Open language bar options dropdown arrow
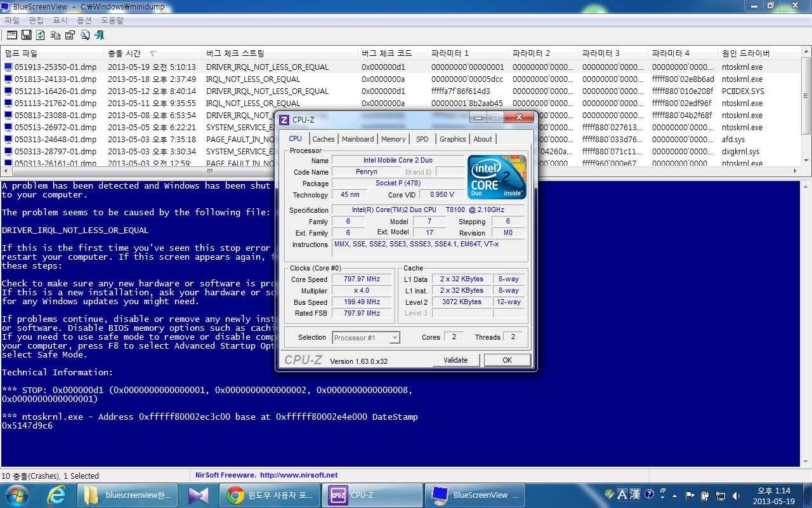The height and width of the screenshot is (508, 812). click(662, 497)
